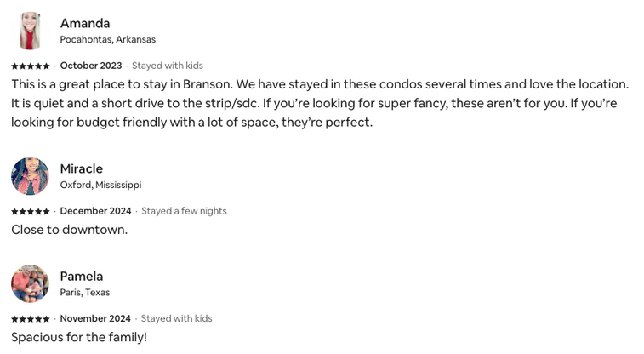Click the star icons on Pamela's review
Viewport: 644px width, 354px height.
31,318
